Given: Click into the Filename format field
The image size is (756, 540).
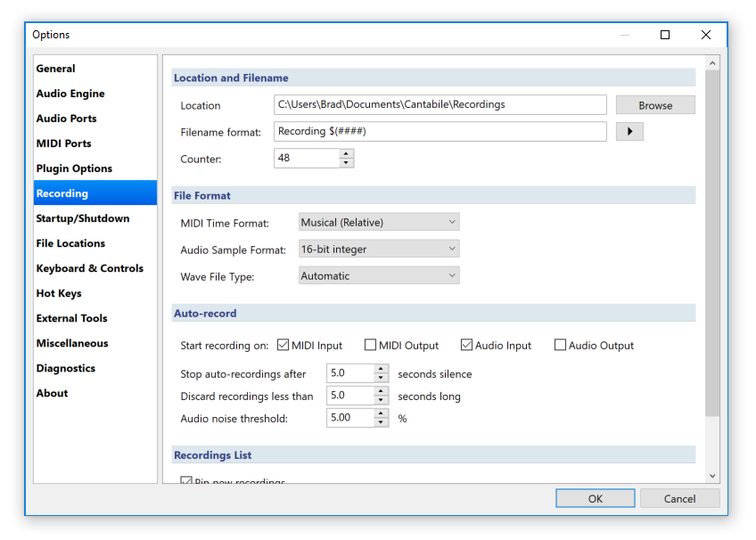Looking at the screenshot, I should coord(440,132).
